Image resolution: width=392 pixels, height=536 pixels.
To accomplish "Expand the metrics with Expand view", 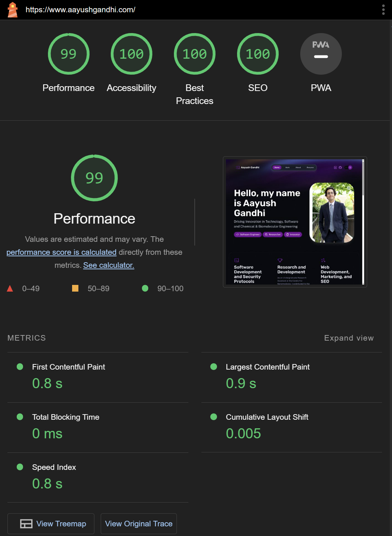I will pyautogui.click(x=349, y=338).
